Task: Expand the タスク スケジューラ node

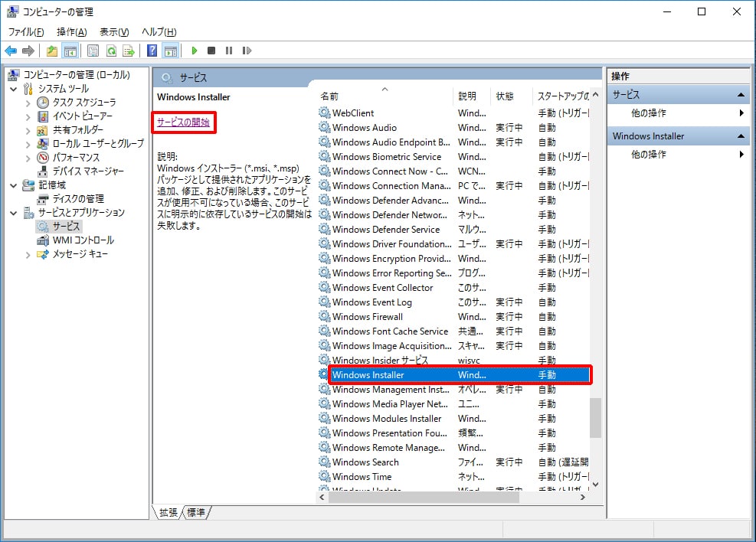Action: pyautogui.click(x=28, y=103)
